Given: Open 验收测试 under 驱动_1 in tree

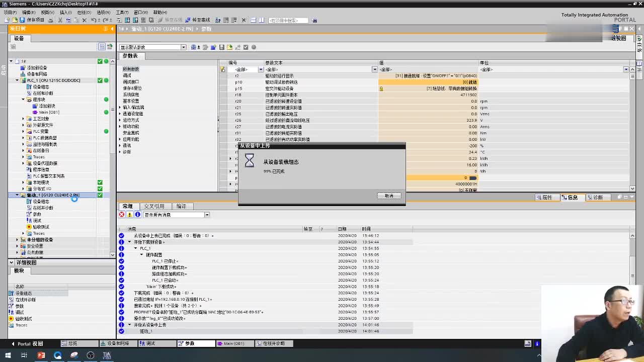Looking at the screenshot, I should pos(41,227).
